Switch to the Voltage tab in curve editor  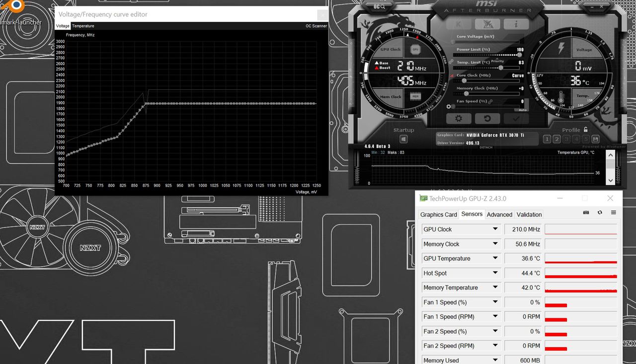click(63, 26)
